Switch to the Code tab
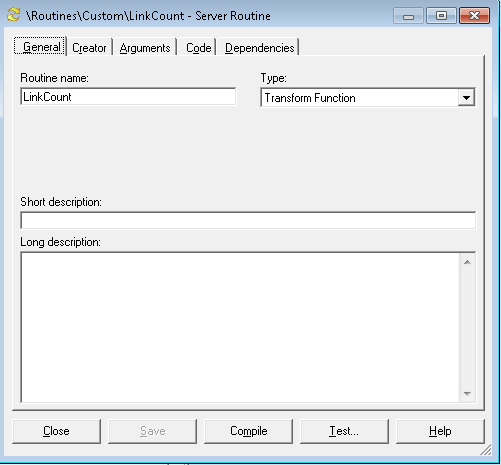This screenshot has height=465, width=501. coord(198,48)
